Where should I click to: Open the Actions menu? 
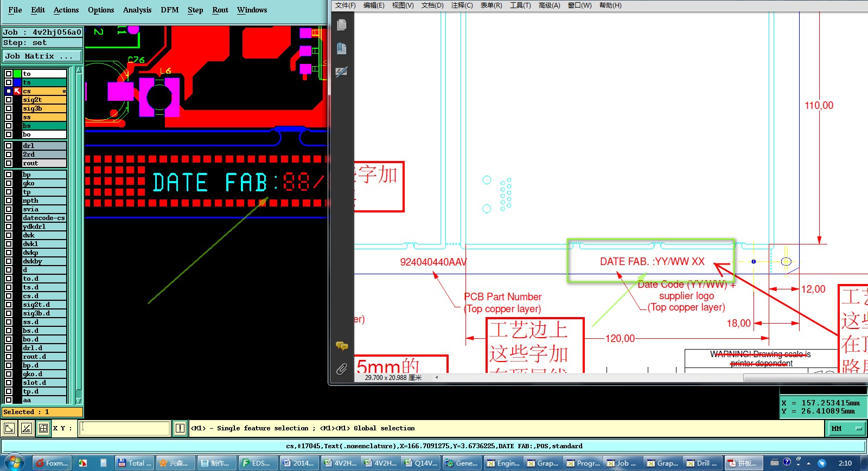(x=66, y=10)
